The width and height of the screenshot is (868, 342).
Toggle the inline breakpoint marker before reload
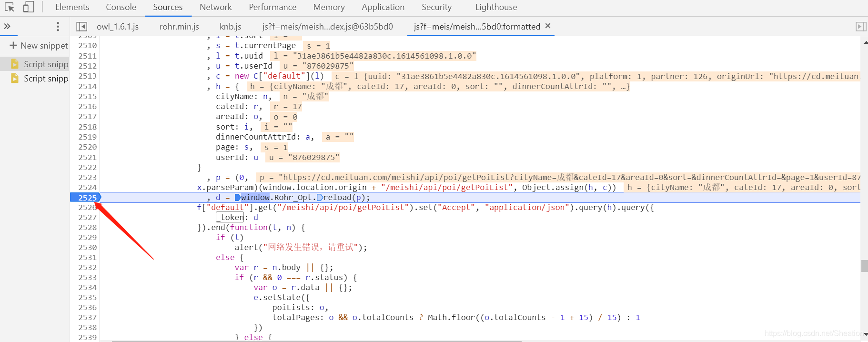[x=320, y=198]
